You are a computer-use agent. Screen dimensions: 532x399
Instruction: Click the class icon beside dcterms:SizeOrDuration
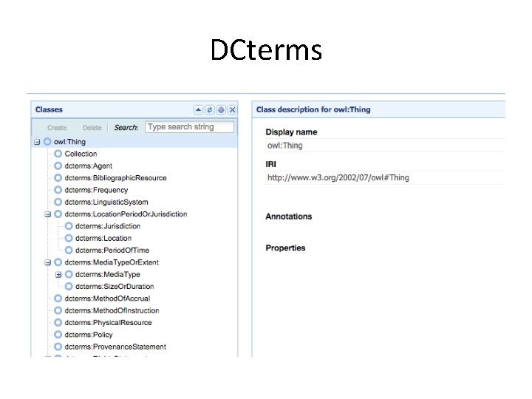coord(69,287)
